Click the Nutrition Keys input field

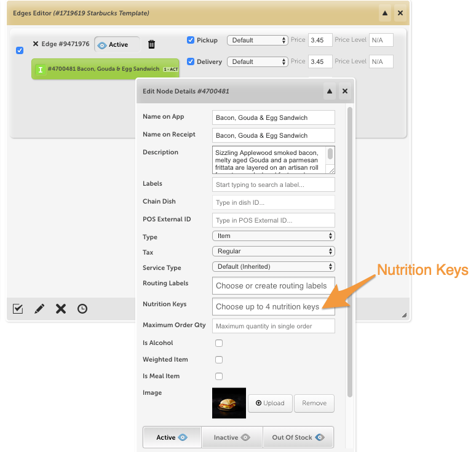[274, 307]
